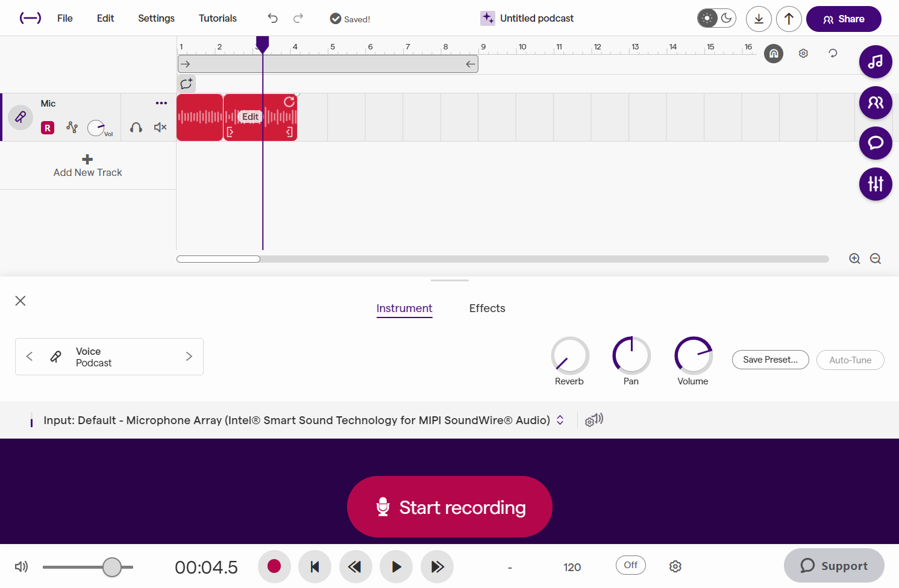Mute the Mic track
The image size is (899, 588).
pyautogui.click(x=160, y=127)
